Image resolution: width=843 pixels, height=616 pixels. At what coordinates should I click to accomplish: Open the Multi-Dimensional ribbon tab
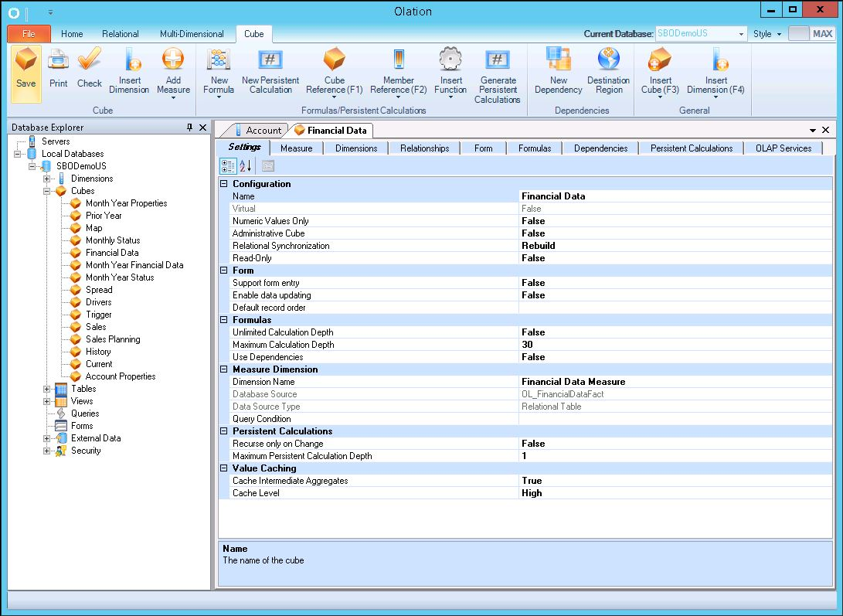click(192, 34)
